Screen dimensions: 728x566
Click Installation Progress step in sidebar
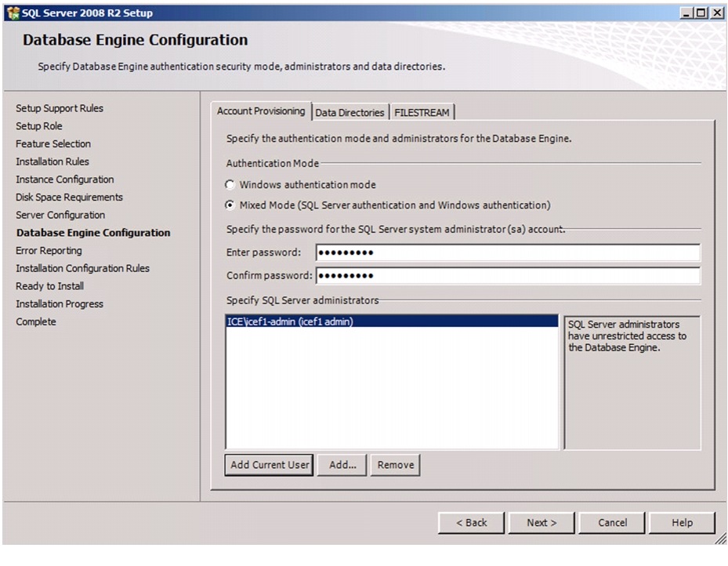tap(60, 304)
